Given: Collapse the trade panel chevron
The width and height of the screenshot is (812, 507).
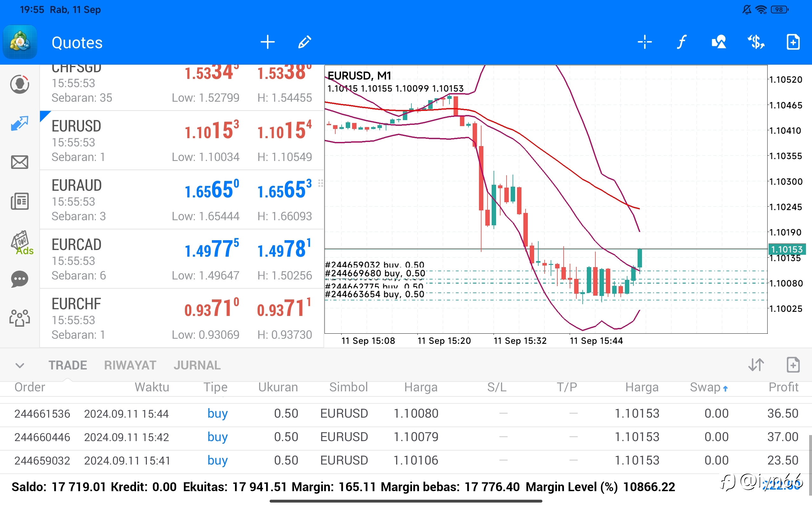Looking at the screenshot, I should (x=20, y=365).
